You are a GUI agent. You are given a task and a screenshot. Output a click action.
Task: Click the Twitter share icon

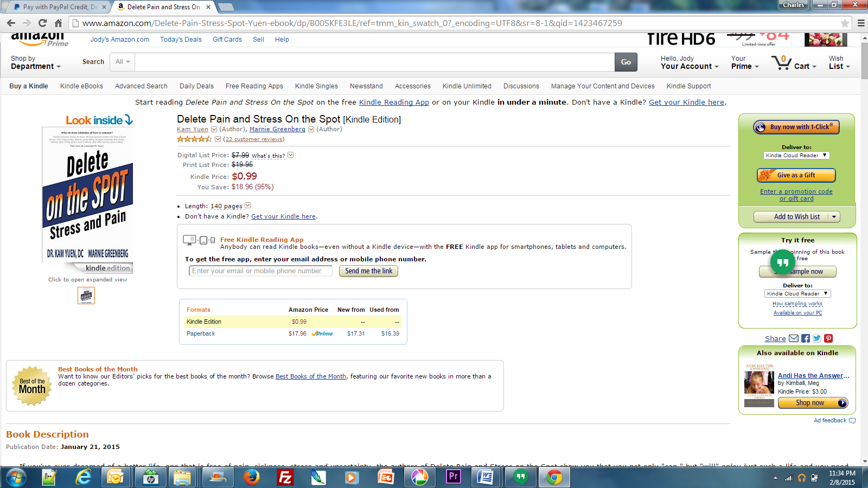click(x=817, y=338)
